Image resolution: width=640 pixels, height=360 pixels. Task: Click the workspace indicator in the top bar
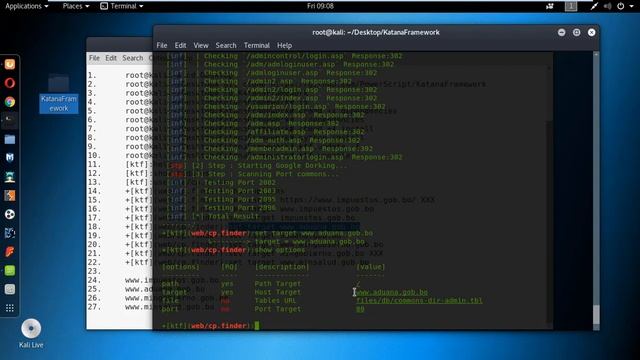[571, 6]
